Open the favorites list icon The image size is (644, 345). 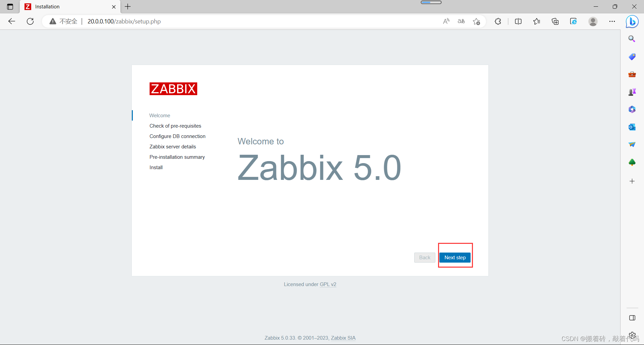pyautogui.click(x=537, y=21)
